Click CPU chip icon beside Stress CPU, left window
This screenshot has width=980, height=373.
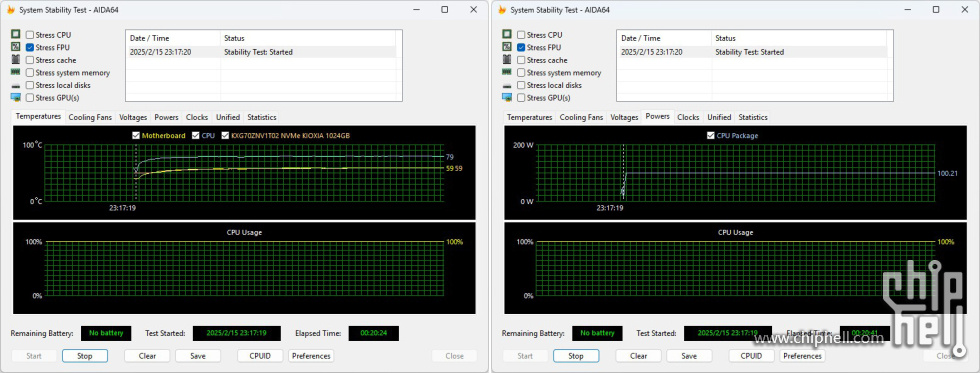(16, 34)
